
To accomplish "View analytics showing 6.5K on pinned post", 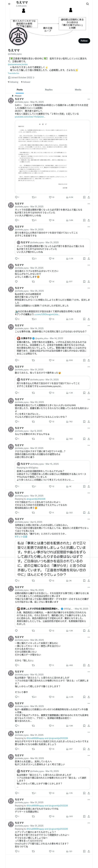I will pyautogui.click(x=70, y=197).
